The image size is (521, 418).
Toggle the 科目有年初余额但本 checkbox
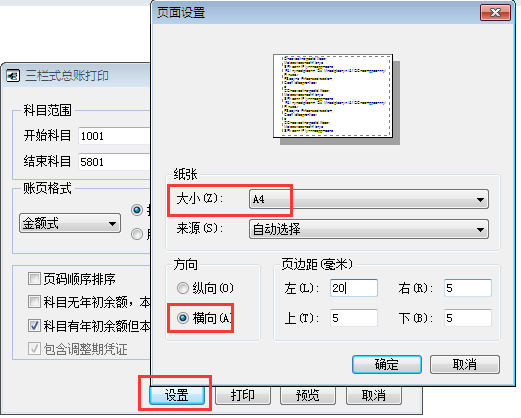tap(34, 326)
